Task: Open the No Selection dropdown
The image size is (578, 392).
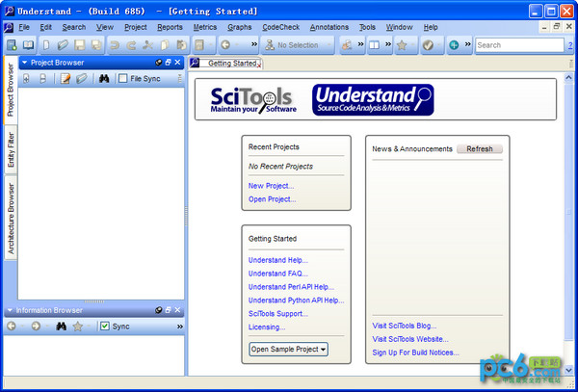Action: coord(298,45)
